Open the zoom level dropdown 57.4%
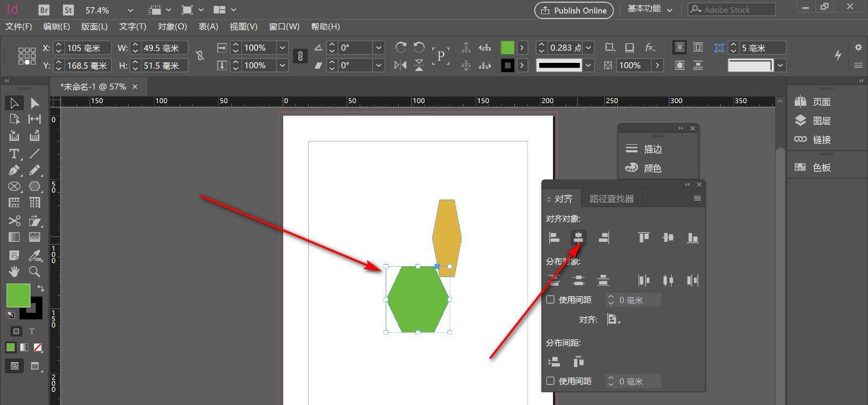This screenshot has height=405, width=868. click(130, 10)
